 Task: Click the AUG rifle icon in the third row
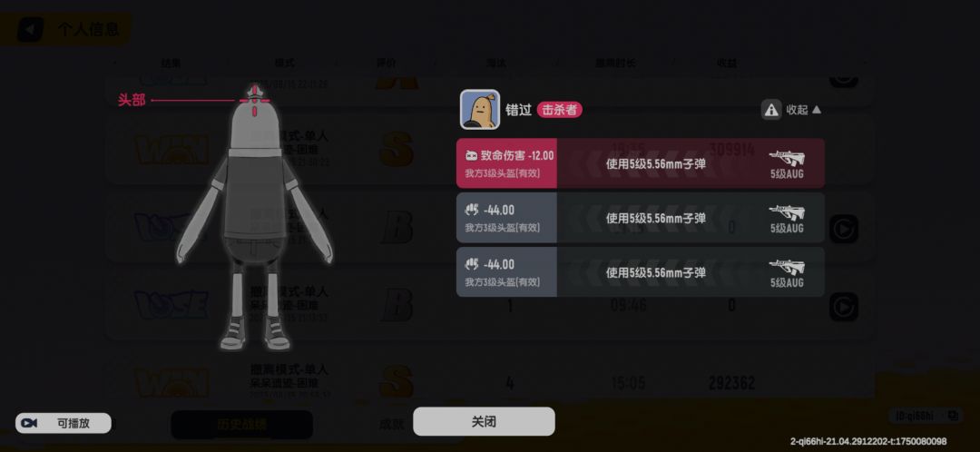pyautogui.click(x=786, y=266)
